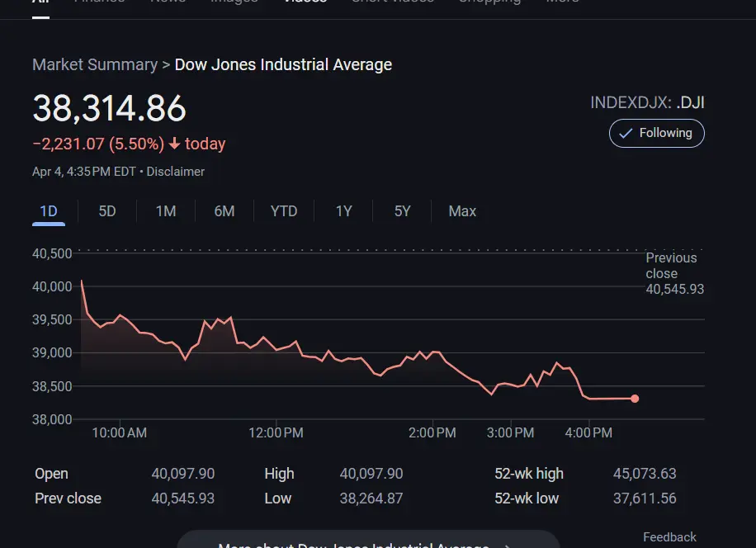Click the Dow Jones Industrial Average title
Image resolution: width=756 pixels, height=548 pixels.
(x=283, y=64)
